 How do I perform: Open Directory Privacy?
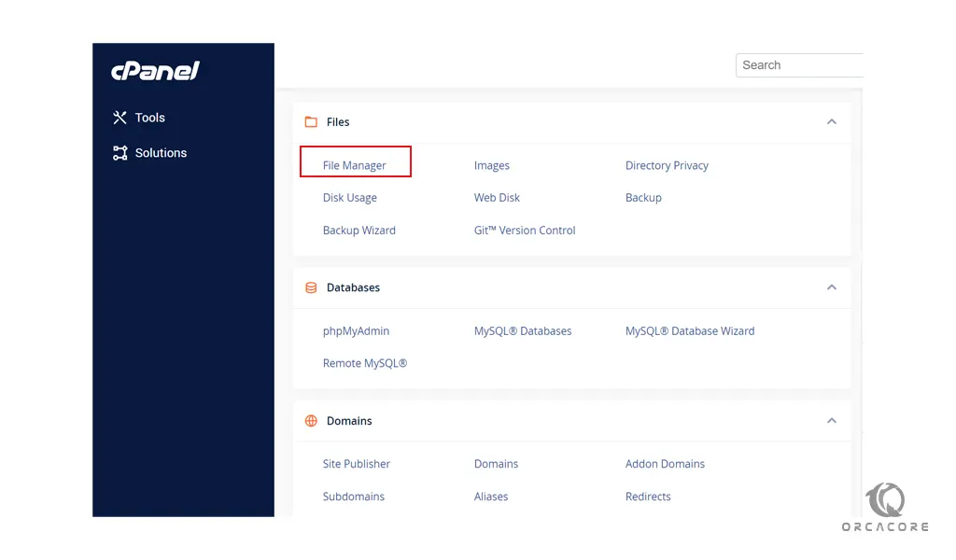667,166
